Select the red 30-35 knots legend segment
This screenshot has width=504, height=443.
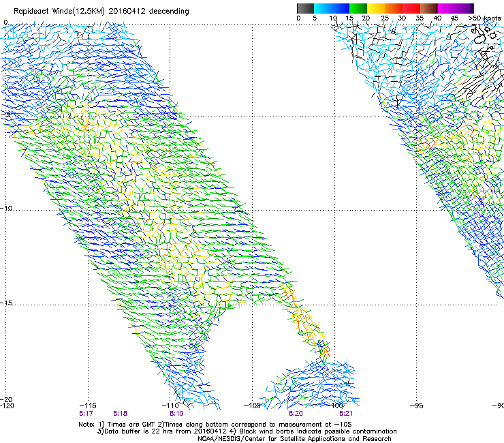411,8
